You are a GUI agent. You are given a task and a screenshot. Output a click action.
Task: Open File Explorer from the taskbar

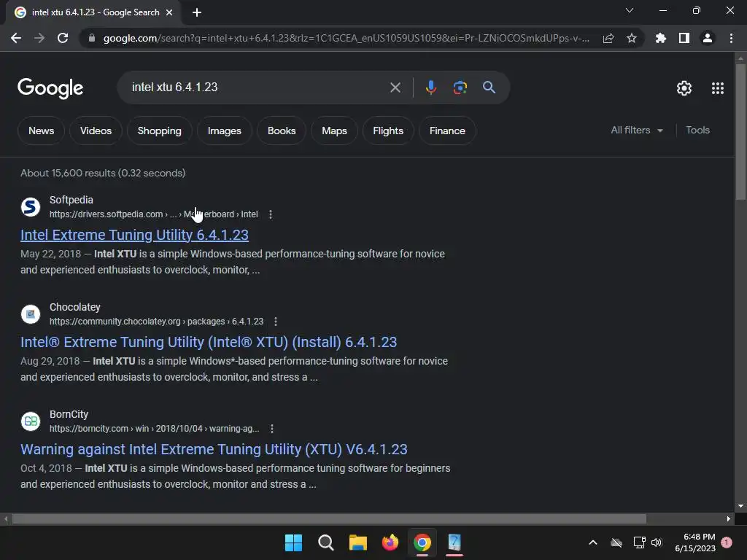357,542
